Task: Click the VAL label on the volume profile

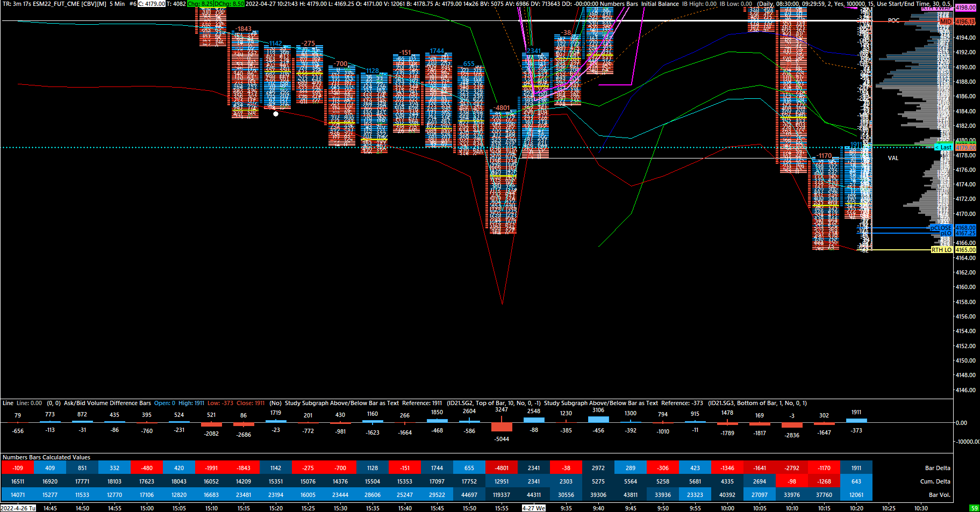Action: tap(893, 158)
